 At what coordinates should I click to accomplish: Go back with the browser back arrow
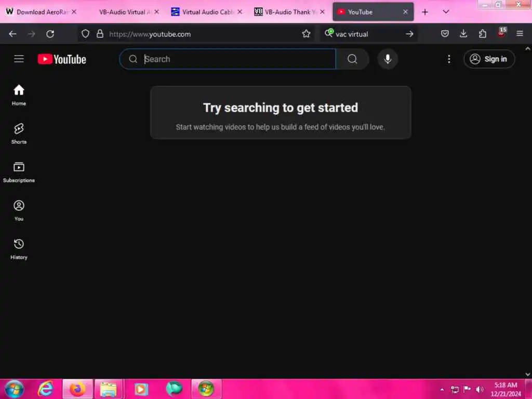[x=12, y=34]
